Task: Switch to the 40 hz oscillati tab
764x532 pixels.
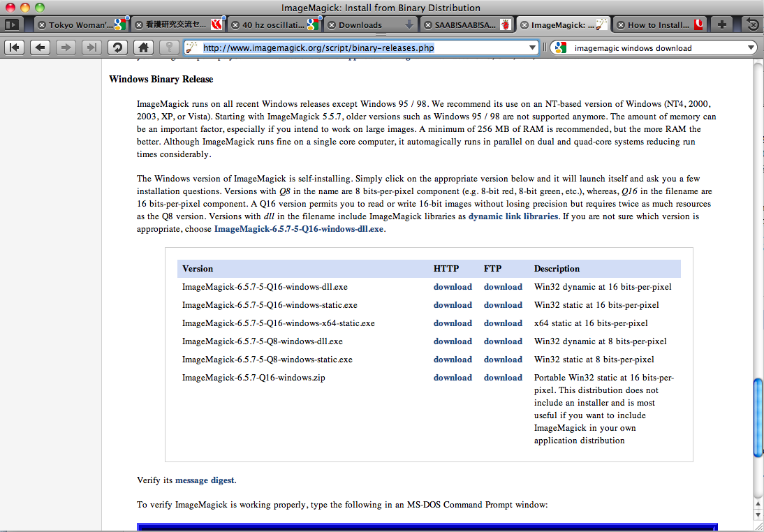Action: (x=274, y=25)
